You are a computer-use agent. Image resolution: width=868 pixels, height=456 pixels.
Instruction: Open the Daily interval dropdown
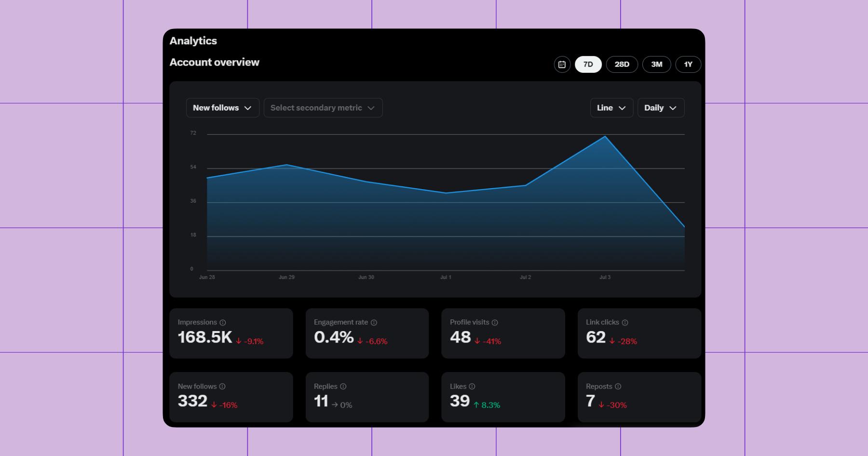tap(661, 108)
